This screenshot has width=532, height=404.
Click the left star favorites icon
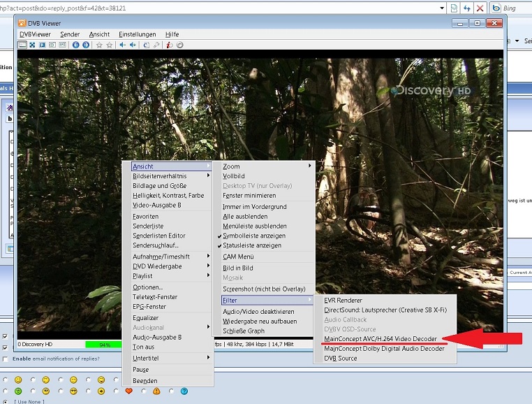click(x=99, y=45)
